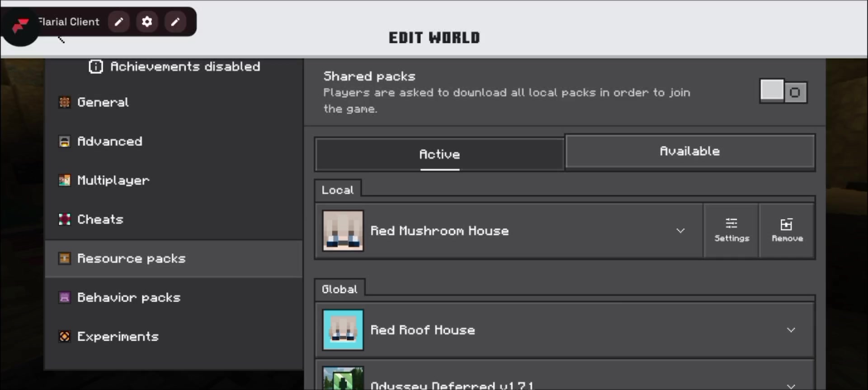
Task: Open Flarial Client settings gear
Action: [147, 22]
